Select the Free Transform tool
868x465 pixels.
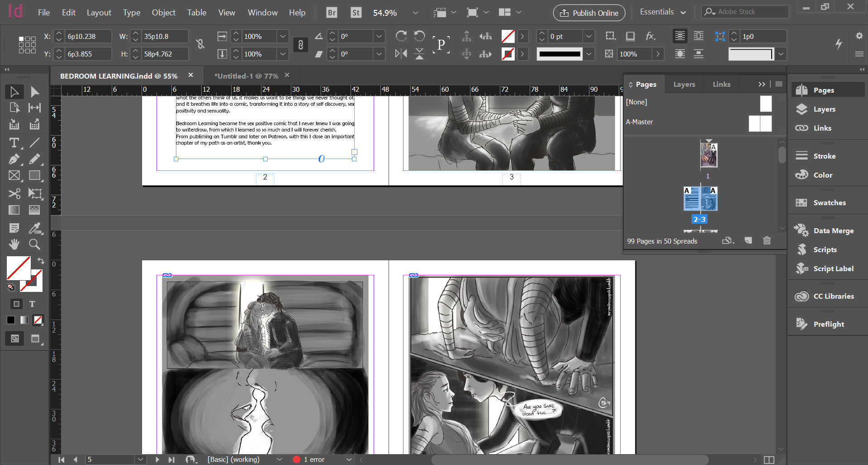tap(35, 193)
